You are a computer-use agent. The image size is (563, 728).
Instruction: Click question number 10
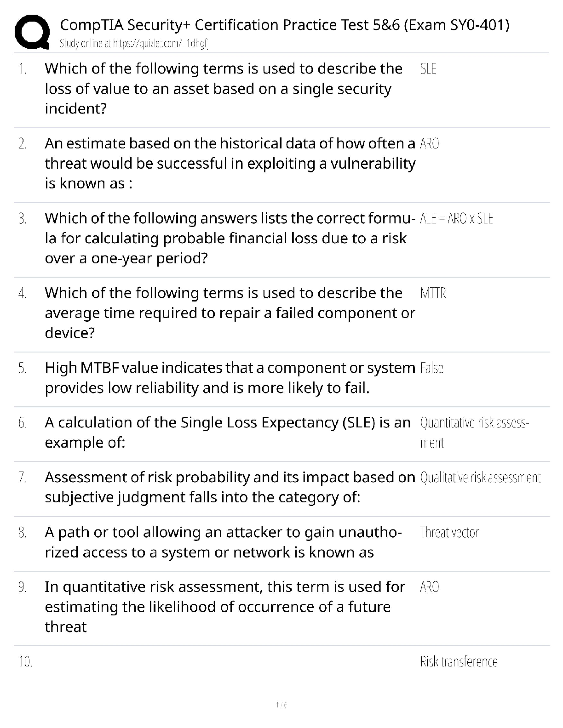click(25, 662)
